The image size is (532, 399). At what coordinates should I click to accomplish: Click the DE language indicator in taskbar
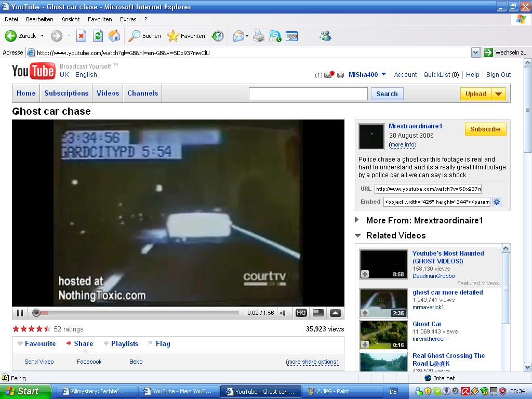[x=393, y=392]
